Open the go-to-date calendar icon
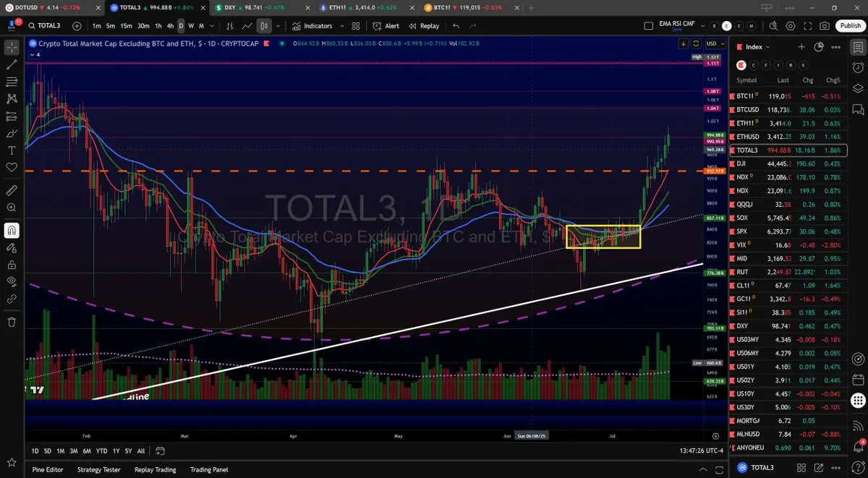 coord(160,451)
